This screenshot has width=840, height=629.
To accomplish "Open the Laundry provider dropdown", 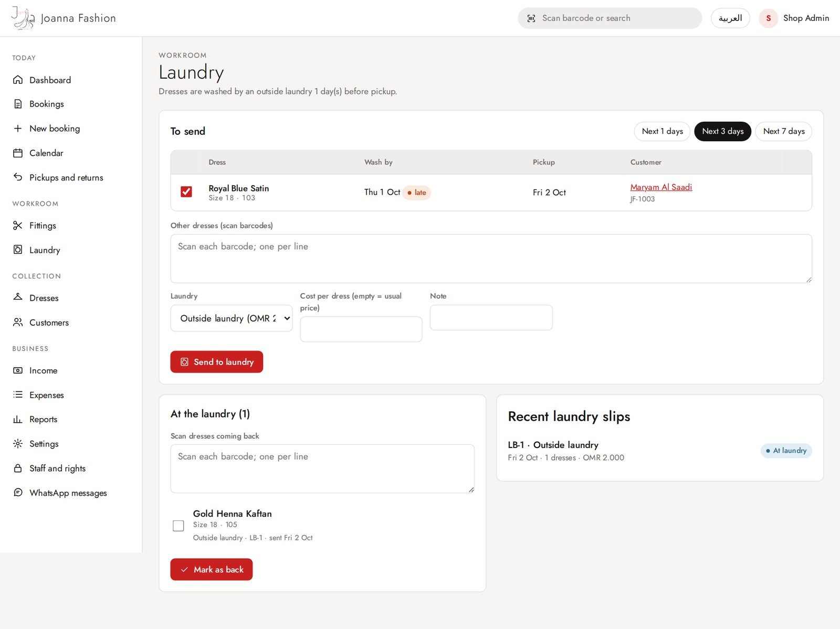I will coord(232,318).
